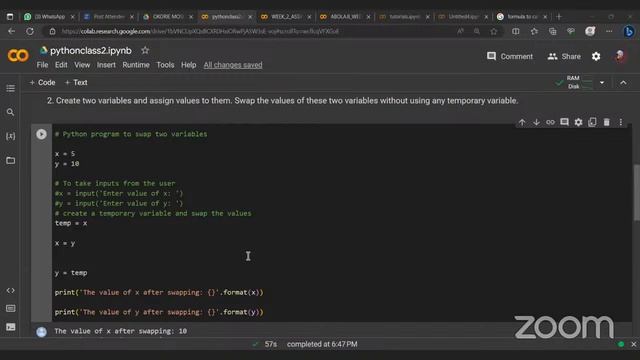This screenshot has width=640, height=360.
Task: Open Colab settings gear in header
Action: point(596,56)
